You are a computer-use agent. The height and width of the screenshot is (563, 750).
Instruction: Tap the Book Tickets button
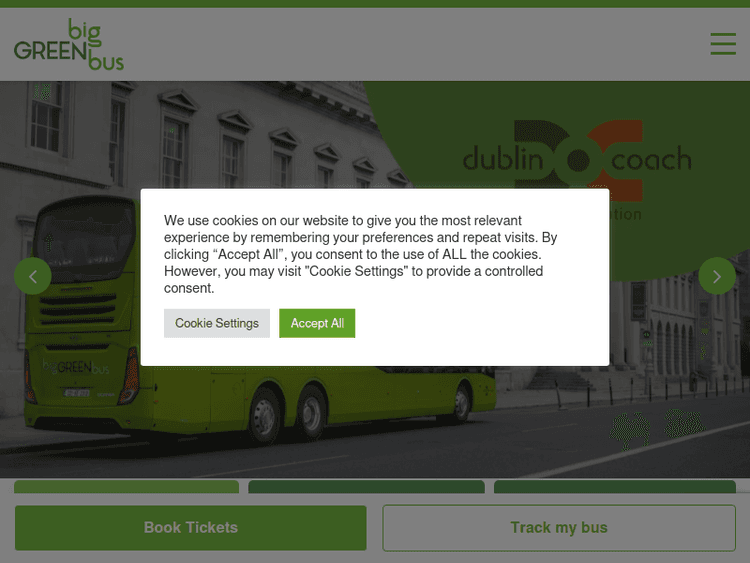click(190, 527)
